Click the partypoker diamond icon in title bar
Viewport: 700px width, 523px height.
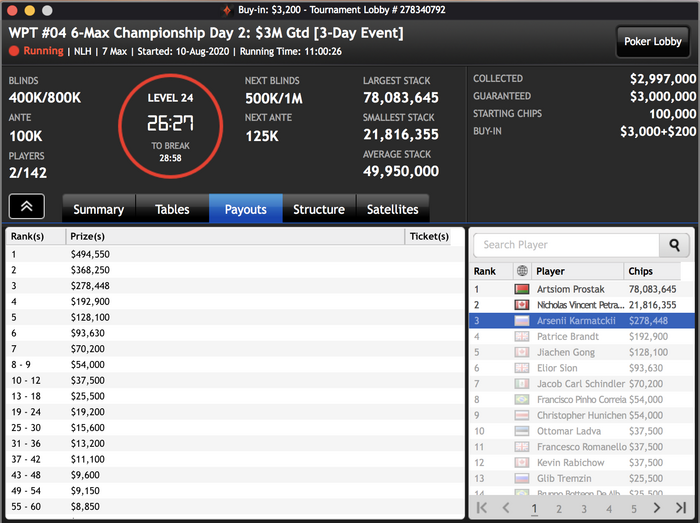227,10
